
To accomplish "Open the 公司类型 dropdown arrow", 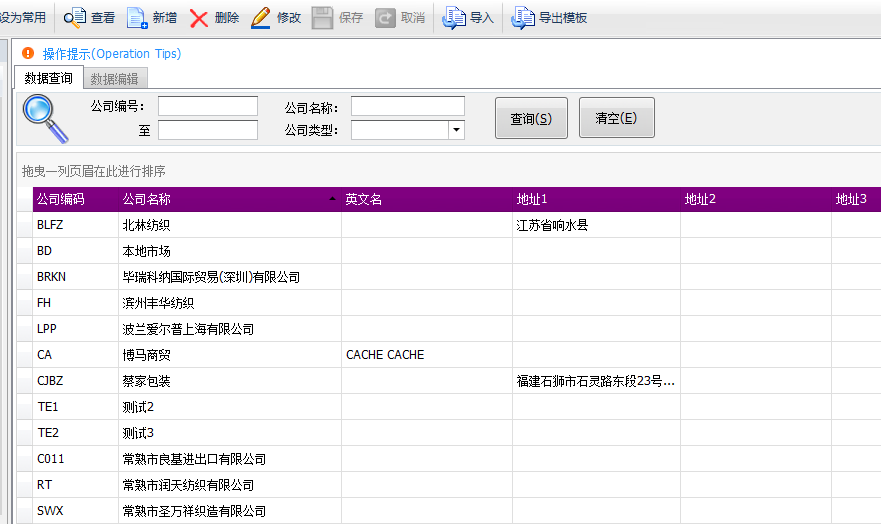I will point(456,130).
